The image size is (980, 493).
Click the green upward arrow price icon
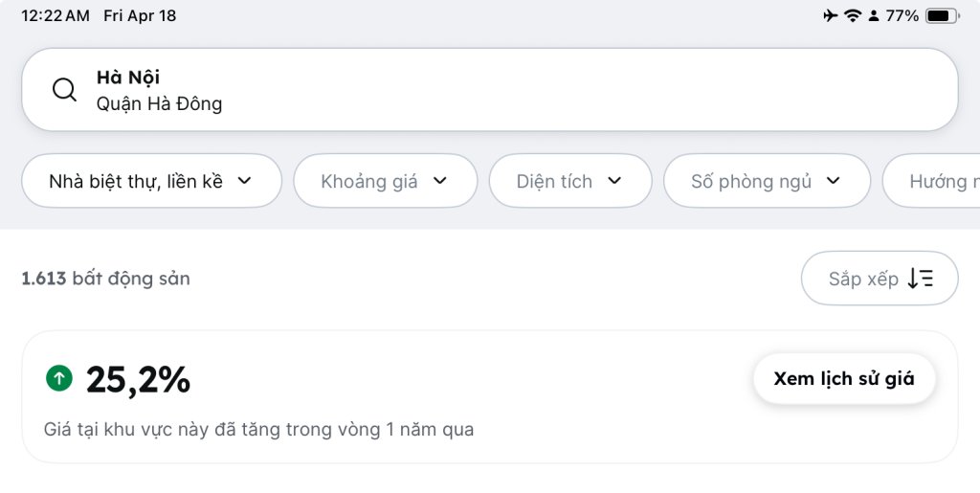[59, 378]
